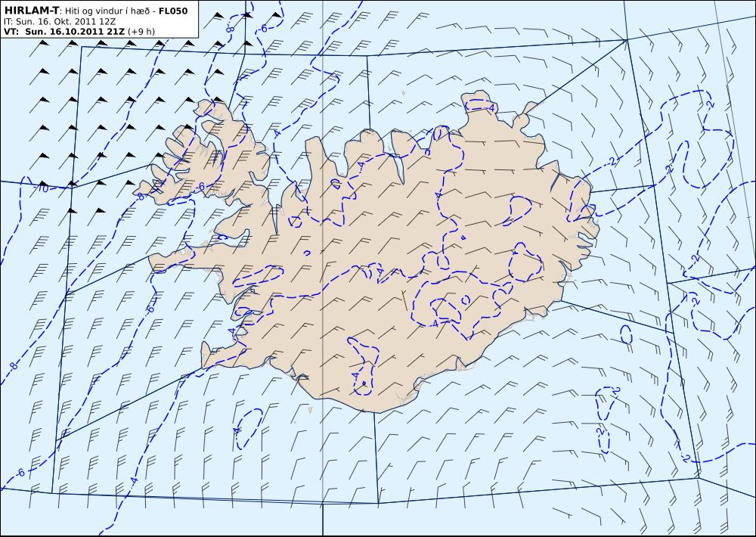Click the 'Sun. 16.10.2011 21Z' valid time text
Viewport: 756px width, 537px height.
click(x=75, y=31)
